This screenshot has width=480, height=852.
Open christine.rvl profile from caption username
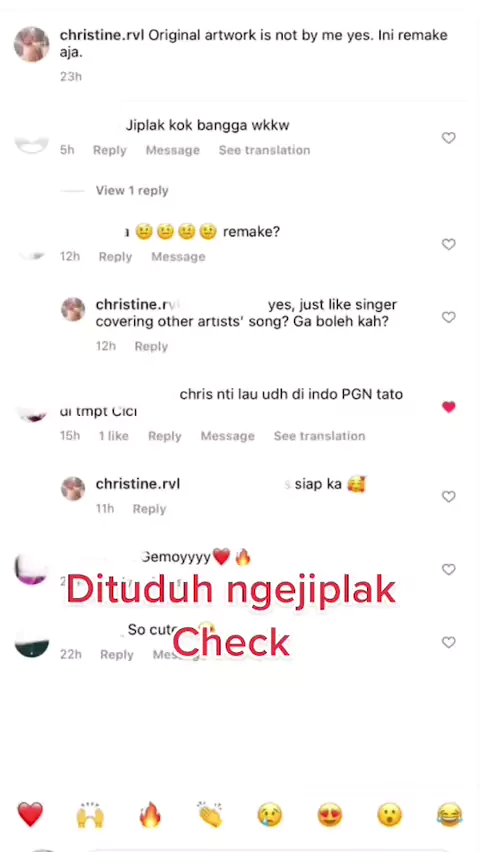tap(102, 35)
